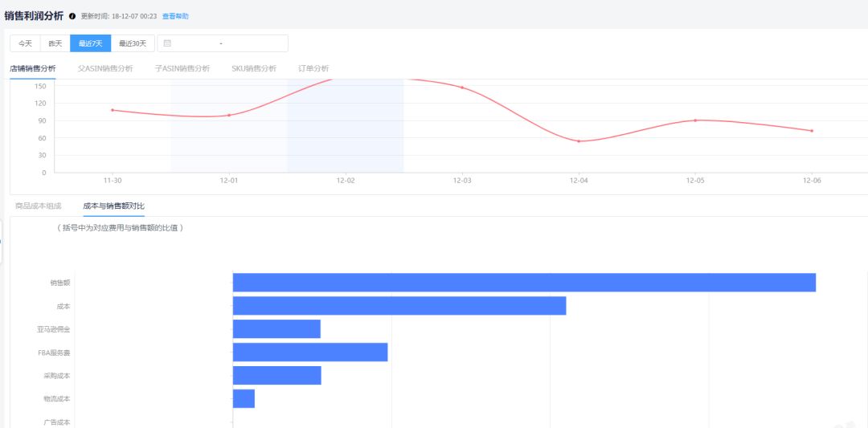Click the 11-30 data point on line chart
Screen dimensions: 868x428
113,110
